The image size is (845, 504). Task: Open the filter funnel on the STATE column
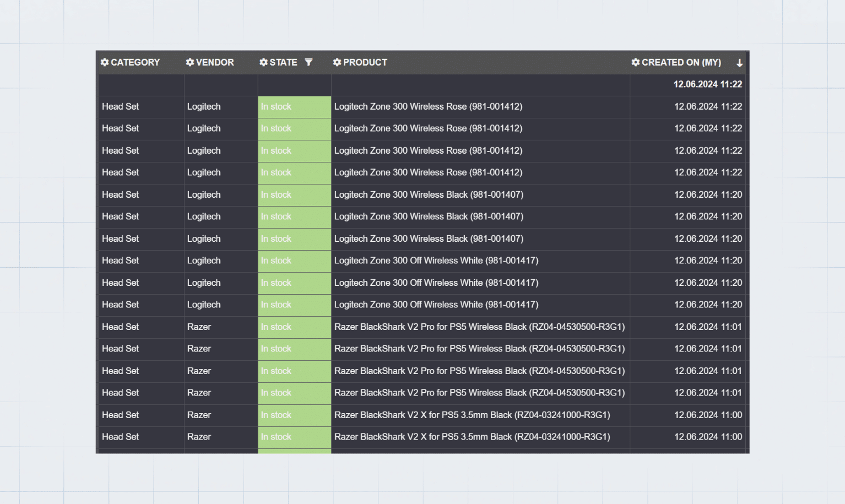coord(309,62)
